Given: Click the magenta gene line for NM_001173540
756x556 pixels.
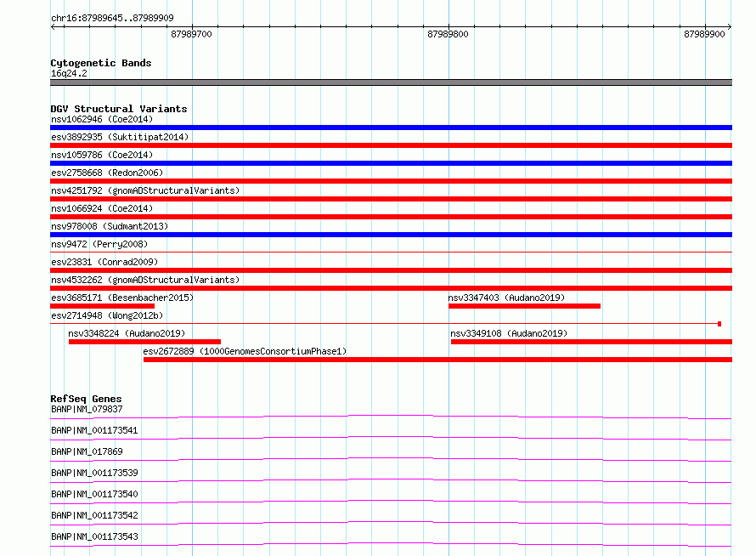Looking at the screenshot, I should pos(391,502).
